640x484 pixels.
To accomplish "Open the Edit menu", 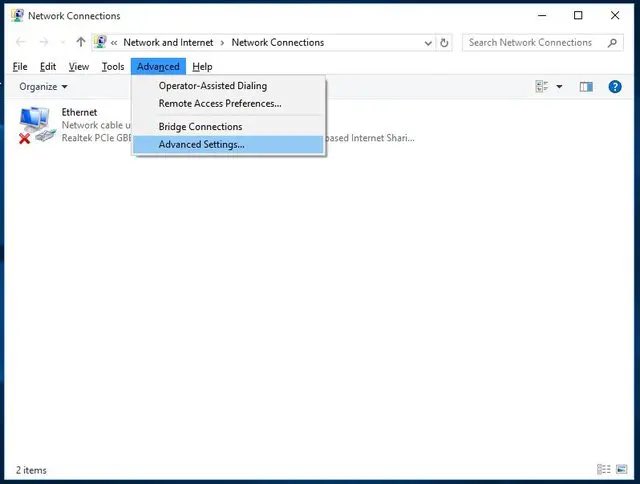I will click(x=48, y=67).
